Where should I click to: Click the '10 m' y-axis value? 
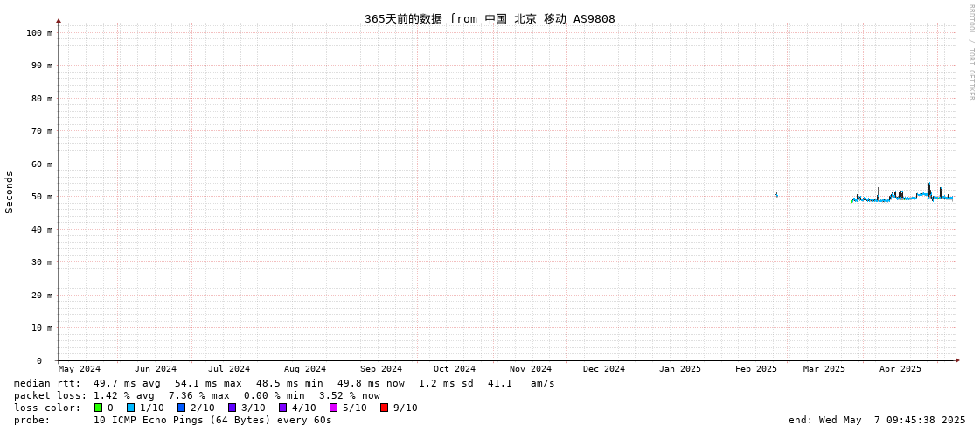[42, 328]
